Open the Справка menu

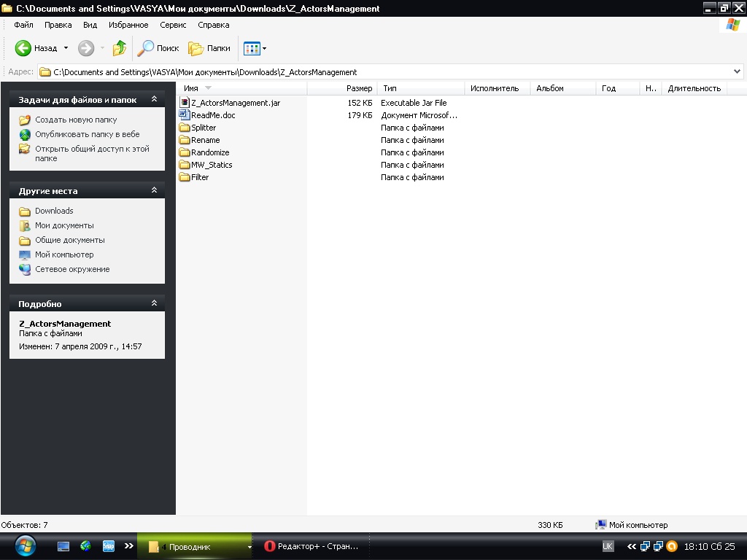coord(214,25)
